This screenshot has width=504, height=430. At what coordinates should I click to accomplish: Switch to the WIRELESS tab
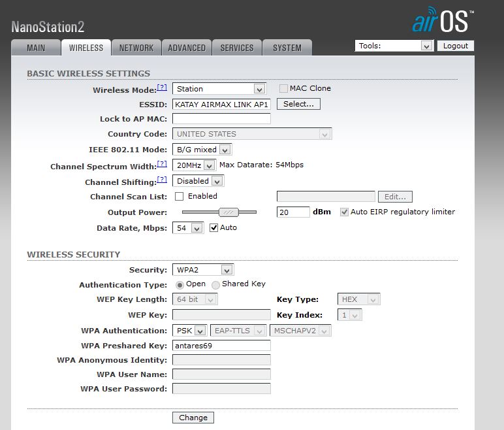86,48
